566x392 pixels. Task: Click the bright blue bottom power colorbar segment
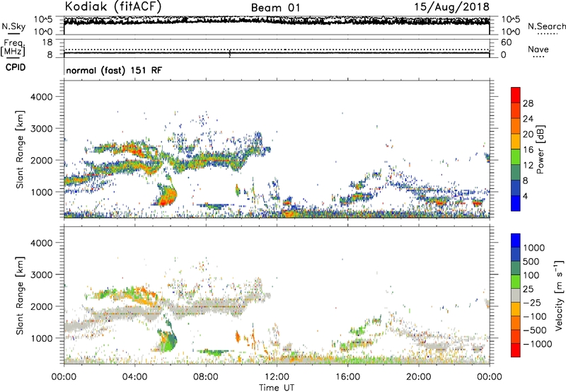pyautogui.click(x=516, y=203)
